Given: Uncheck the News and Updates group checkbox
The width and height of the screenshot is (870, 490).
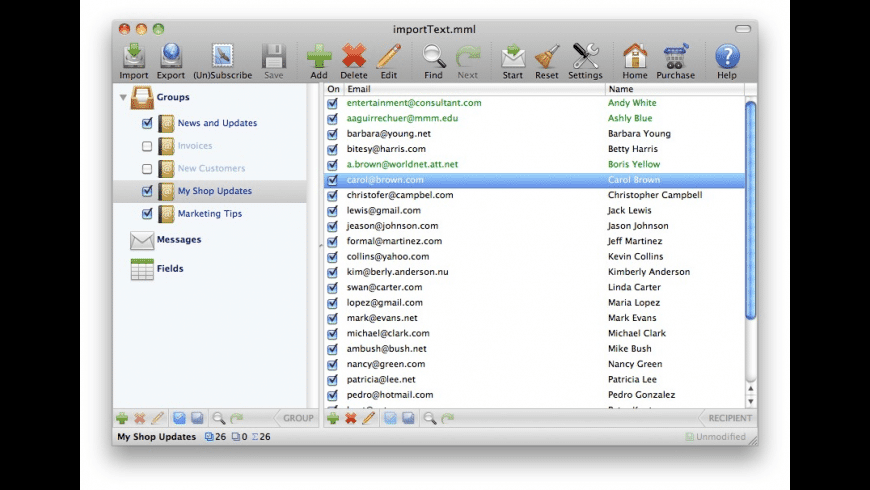Looking at the screenshot, I should (x=148, y=123).
